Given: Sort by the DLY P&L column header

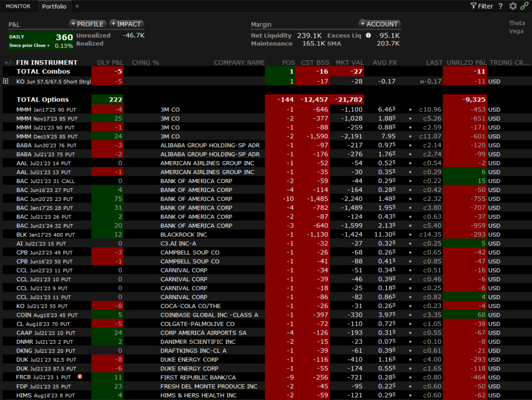Looking at the screenshot, I should coord(110,62).
